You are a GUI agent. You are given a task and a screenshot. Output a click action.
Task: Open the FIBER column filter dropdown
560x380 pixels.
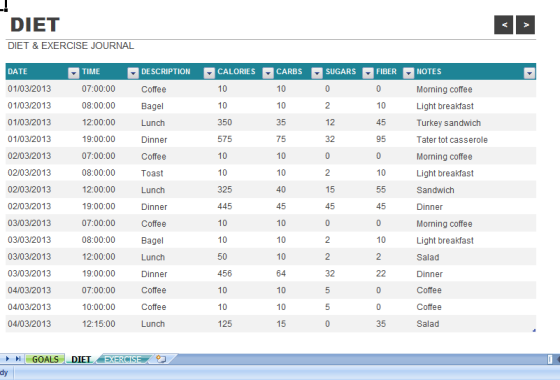408,73
